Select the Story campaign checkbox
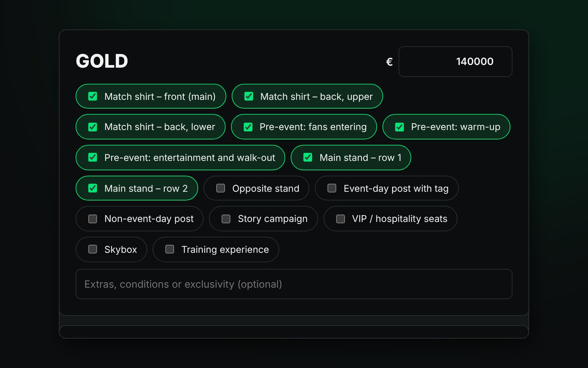 click(226, 219)
